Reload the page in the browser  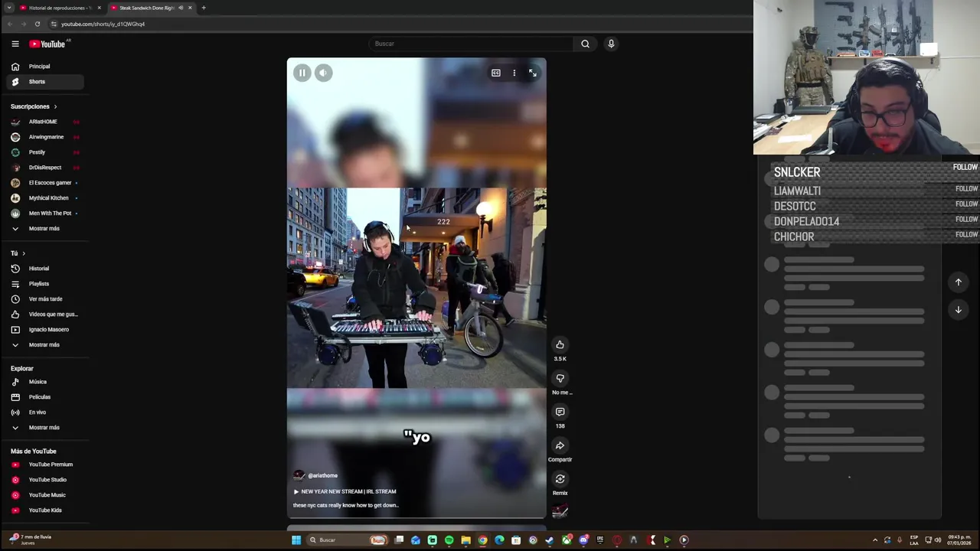(x=37, y=24)
